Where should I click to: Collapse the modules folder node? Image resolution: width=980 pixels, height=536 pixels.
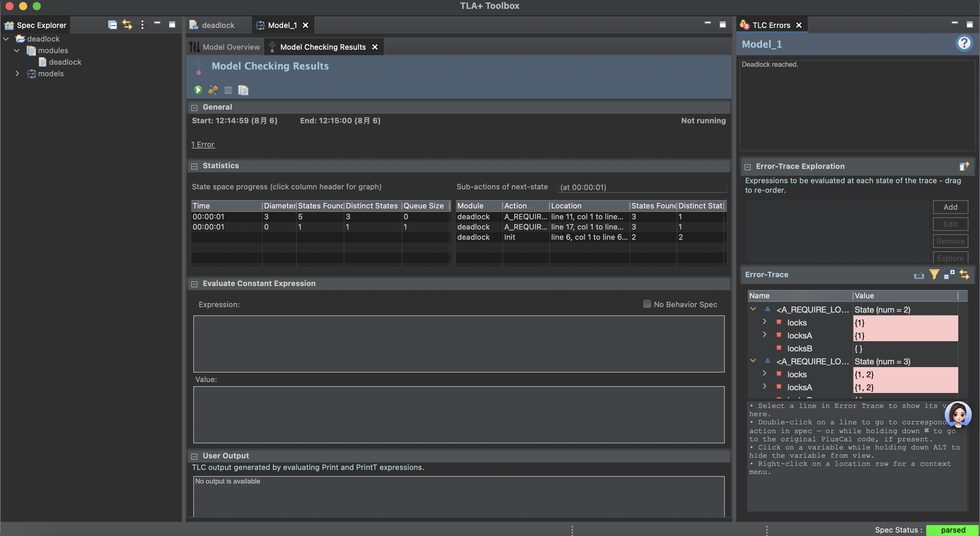click(x=17, y=50)
